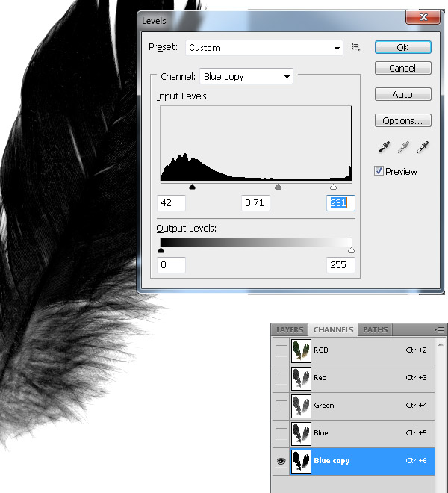
Task: Select the gray point eyedropper
Action: coord(402,148)
